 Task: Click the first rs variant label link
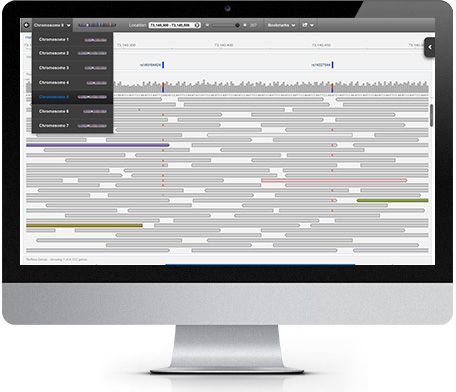(x=150, y=65)
